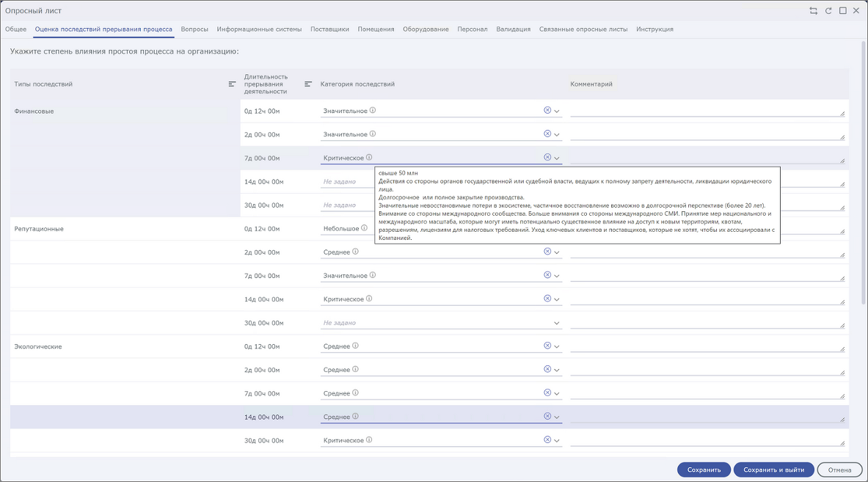Focus comment field for Финансовые 0д 12ч row
This screenshot has width=868, height=482.
pos(707,110)
